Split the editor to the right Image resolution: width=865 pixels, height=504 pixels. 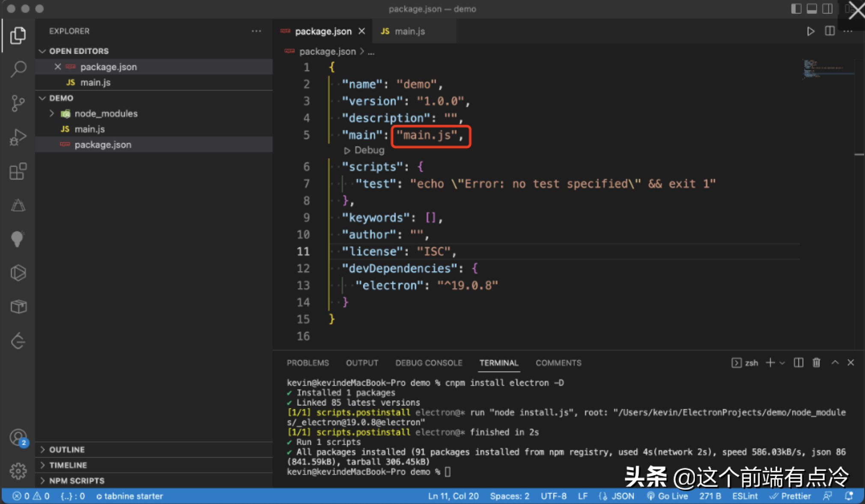(x=829, y=31)
